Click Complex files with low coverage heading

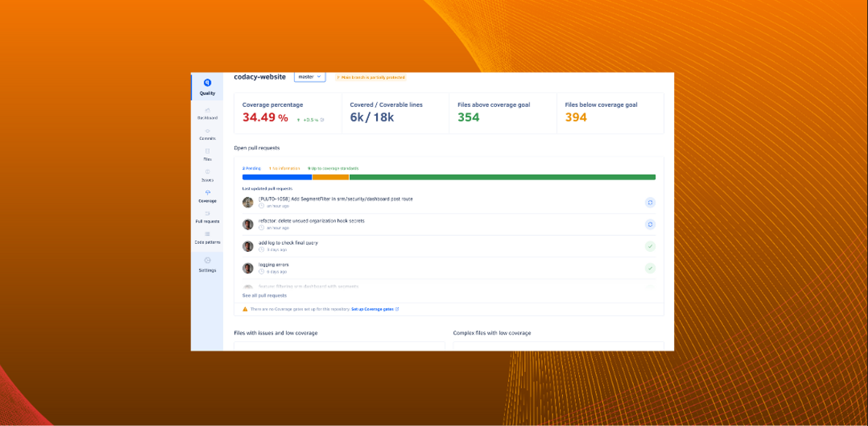click(x=492, y=333)
